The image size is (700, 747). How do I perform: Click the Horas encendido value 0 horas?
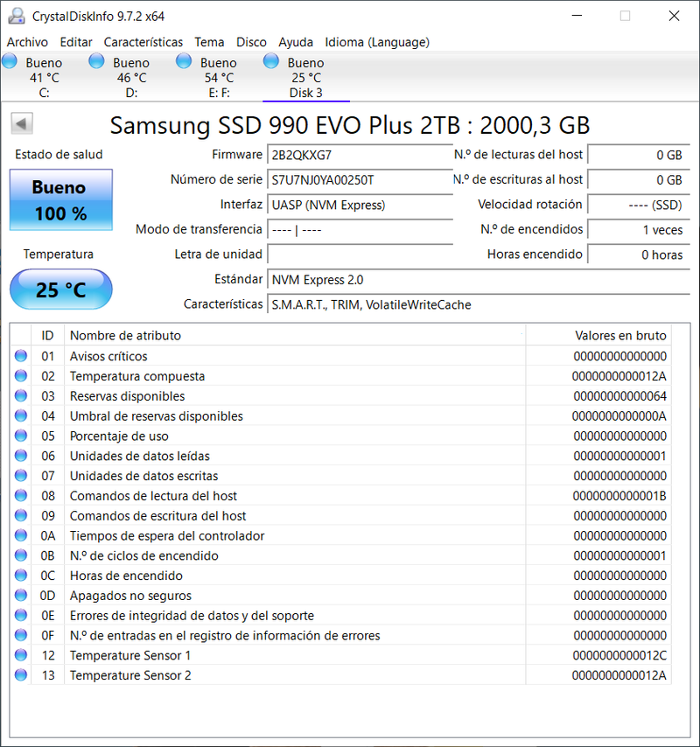(x=639, y=255)
